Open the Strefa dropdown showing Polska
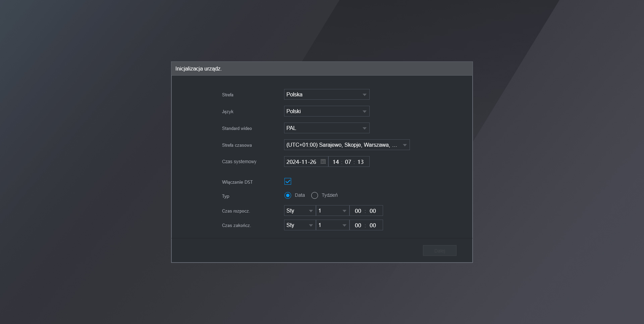This screenshot has width=644, height=324. coord(327,94)
